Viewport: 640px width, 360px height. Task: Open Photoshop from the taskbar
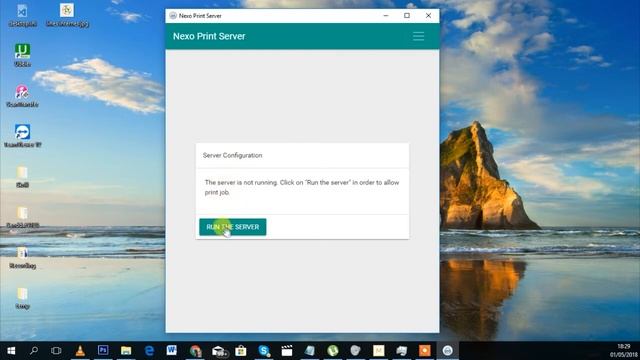103,351
